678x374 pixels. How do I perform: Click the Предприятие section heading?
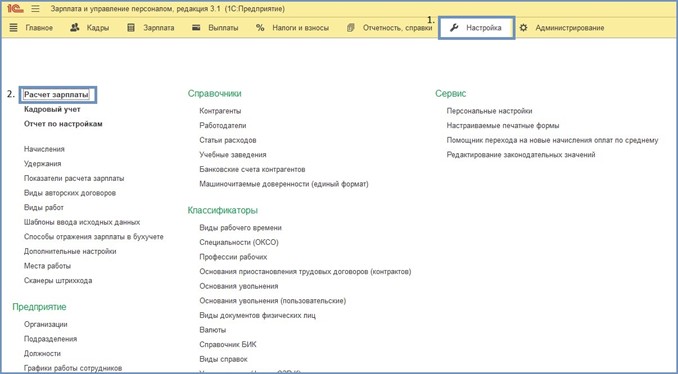point(39,307)
